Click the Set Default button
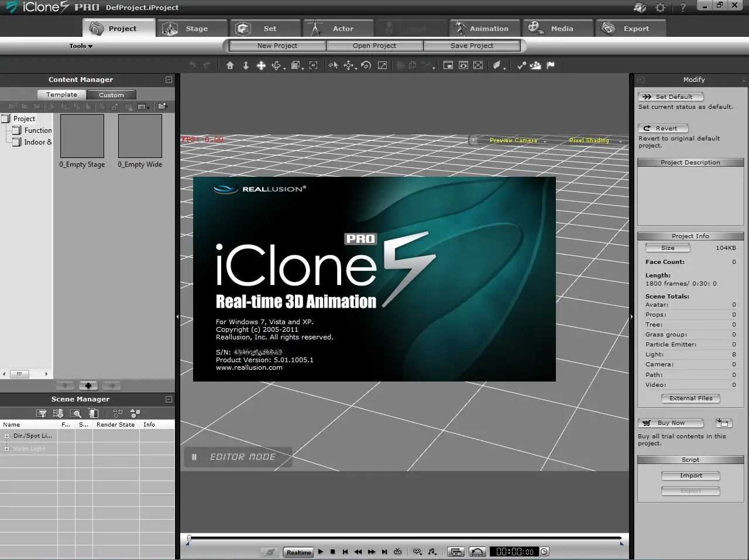 coord(671,97)
